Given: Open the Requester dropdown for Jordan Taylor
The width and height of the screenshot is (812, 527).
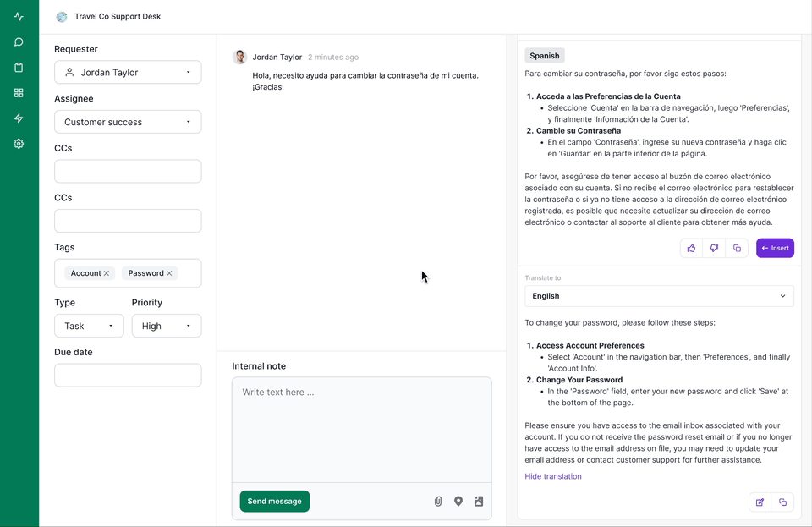Looking at the screenshot, I should (x=127, y=72).
